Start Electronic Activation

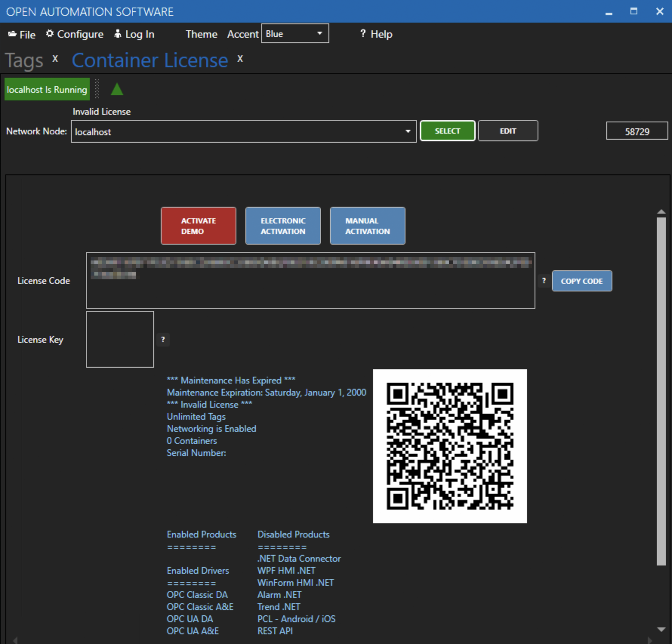283,226
